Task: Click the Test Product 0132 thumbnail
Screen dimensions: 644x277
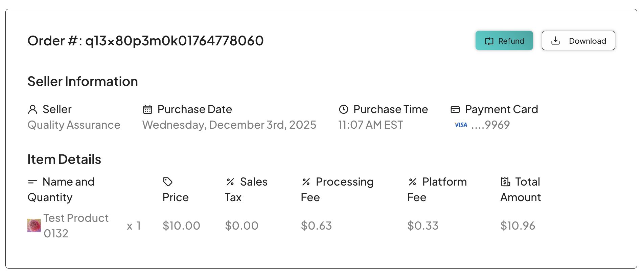Action: point(34,226)
